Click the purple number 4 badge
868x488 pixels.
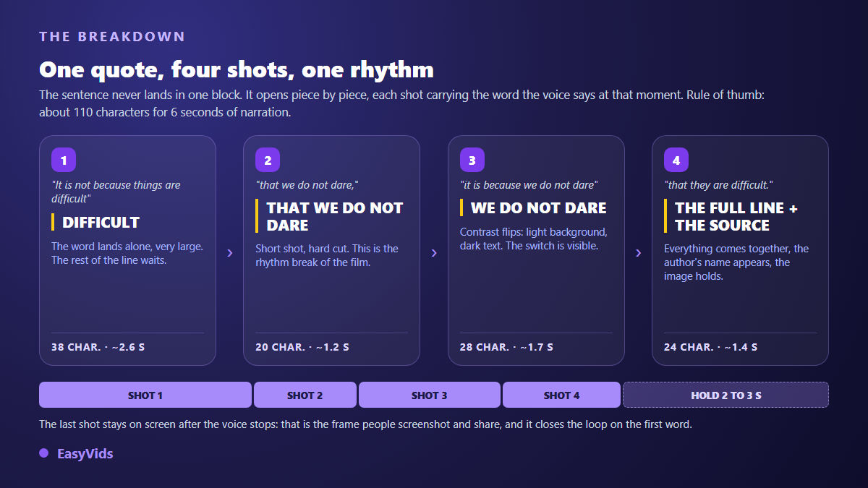(x=676, y=160)
